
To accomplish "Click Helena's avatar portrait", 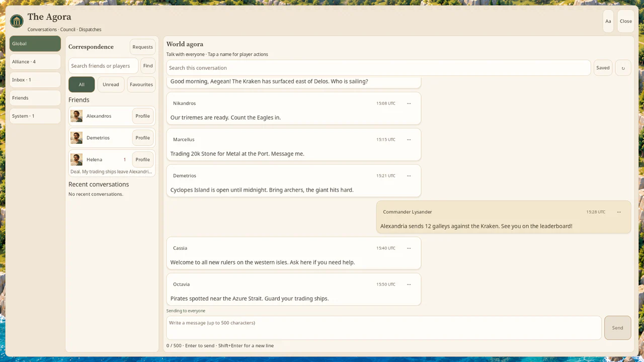I will [76, 159].
